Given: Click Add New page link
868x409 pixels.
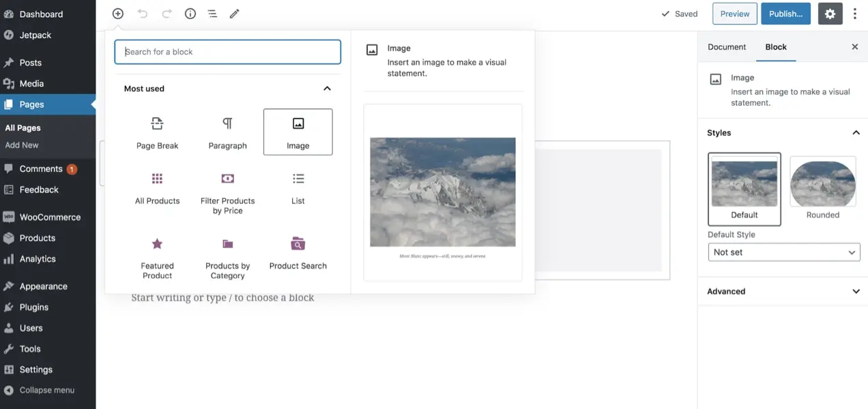Looking at the screenshot, I should [22, 145].
